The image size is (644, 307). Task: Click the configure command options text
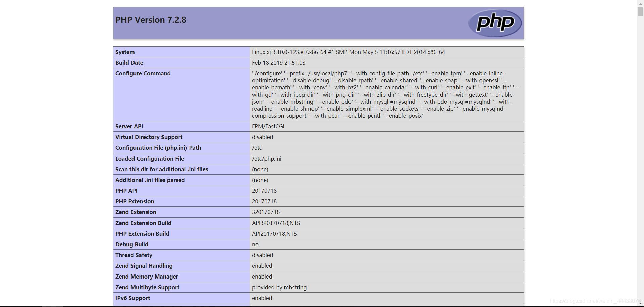pos(385,95)
